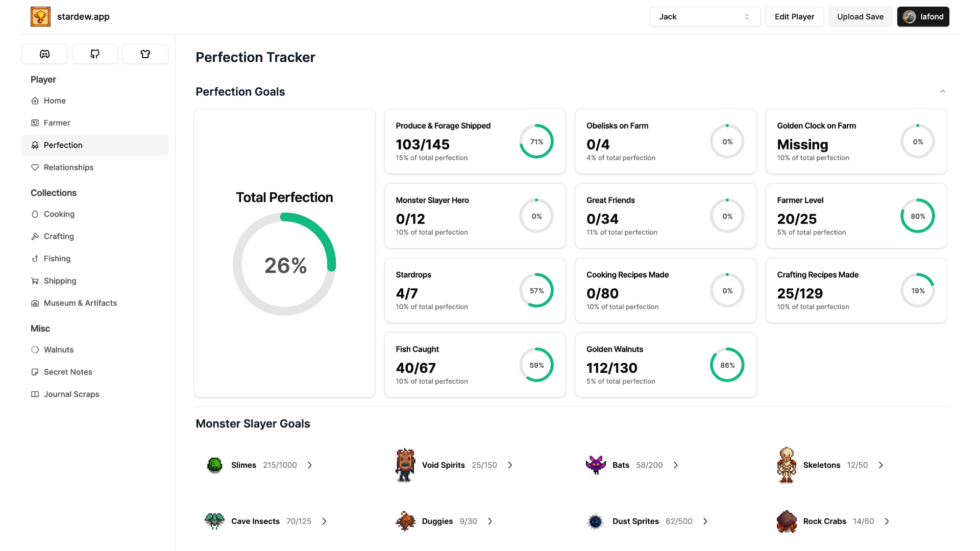Click the stardew.app trophy logo
This screenshot has width=980, height=551.
tap(41, 16)
